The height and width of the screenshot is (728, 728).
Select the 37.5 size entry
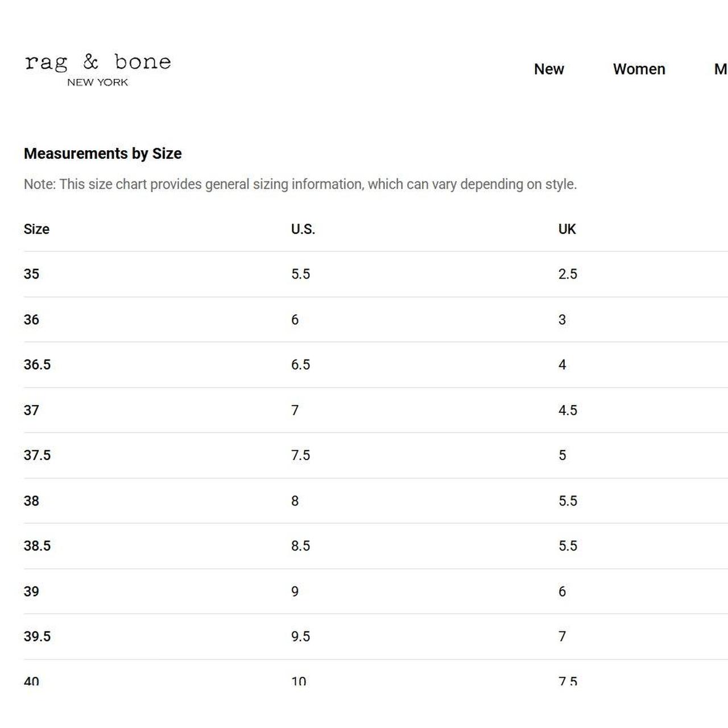click(x=36, y=455)
